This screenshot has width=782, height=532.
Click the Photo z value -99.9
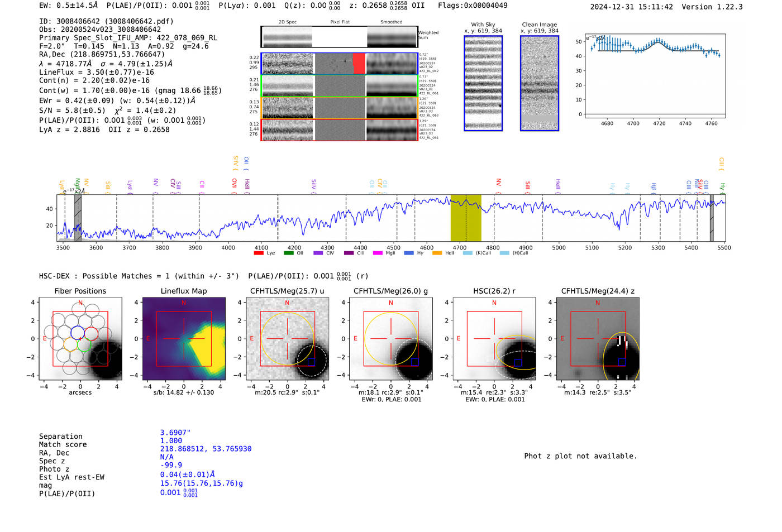point(171,465)
